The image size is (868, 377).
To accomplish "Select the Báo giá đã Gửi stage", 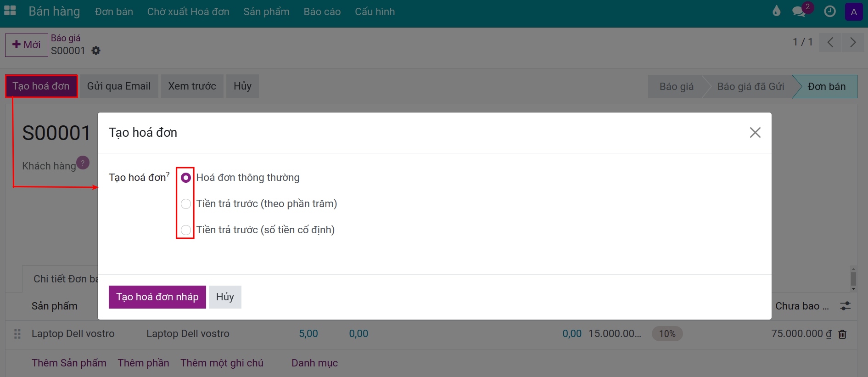I will pos(750,87).
